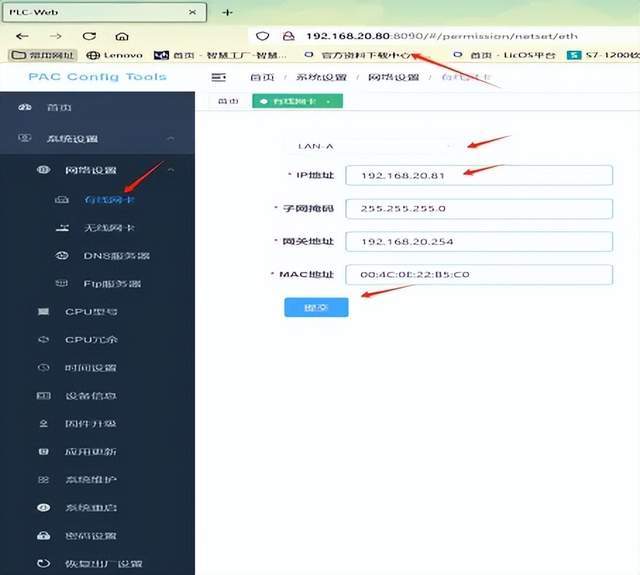Collapse the 系统设置 section chevron
The image size is (640, 575).
click(x=171, y=139)
